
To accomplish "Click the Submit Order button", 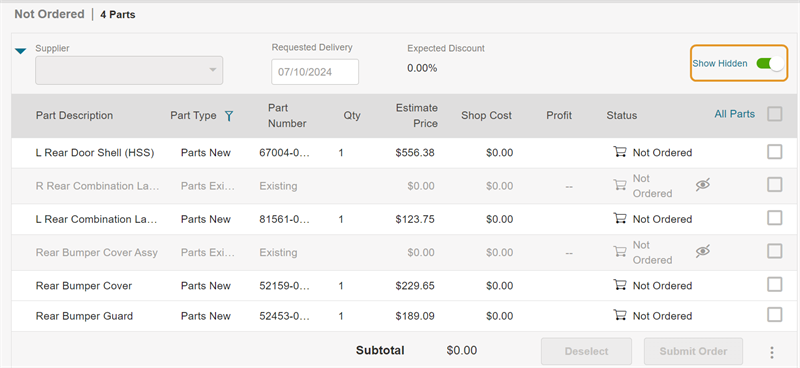I will tap(693, 351).
